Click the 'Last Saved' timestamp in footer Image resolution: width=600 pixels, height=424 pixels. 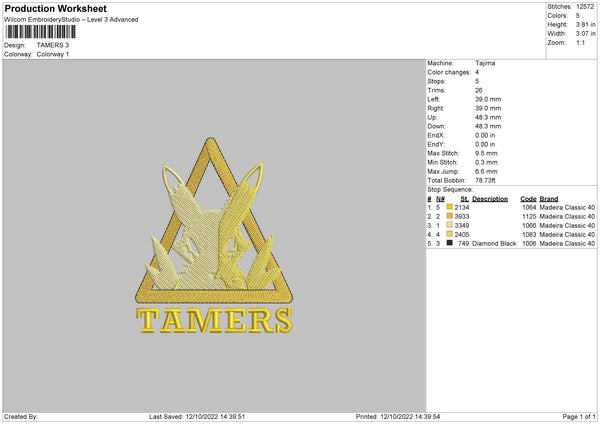coord(197,417)
